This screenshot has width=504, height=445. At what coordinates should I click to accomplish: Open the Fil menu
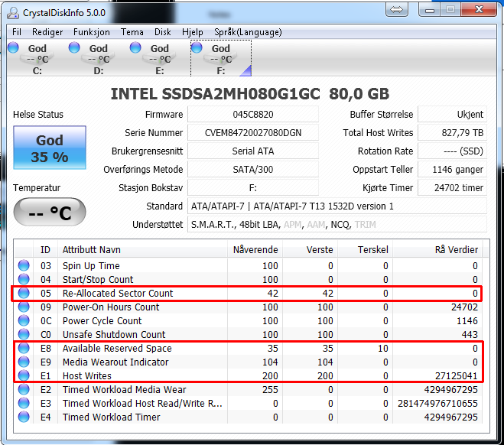[x=17, y=32]
